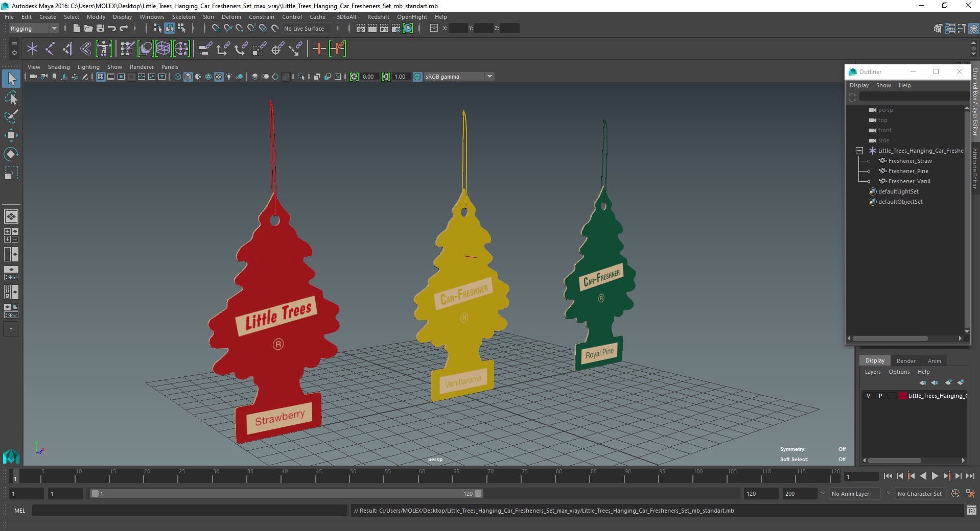Image resolution: width=980 pixels, height=531 pixels.
Task: Open the Outliner Display menu
Action: [859, 85]
